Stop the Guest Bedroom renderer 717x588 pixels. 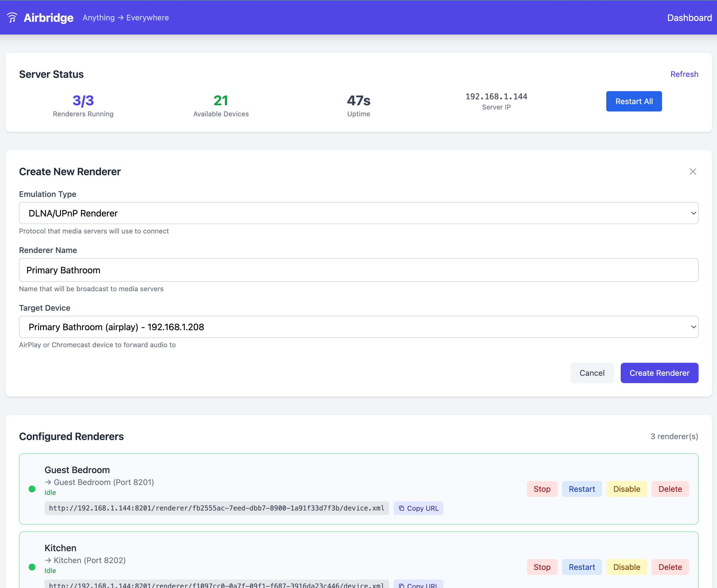coord(542,489)
